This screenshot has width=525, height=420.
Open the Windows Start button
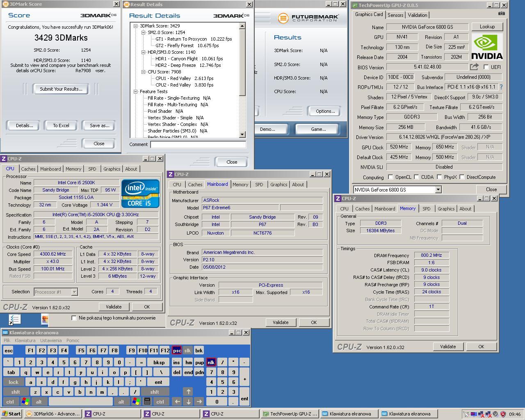click(x=11, y=414)
